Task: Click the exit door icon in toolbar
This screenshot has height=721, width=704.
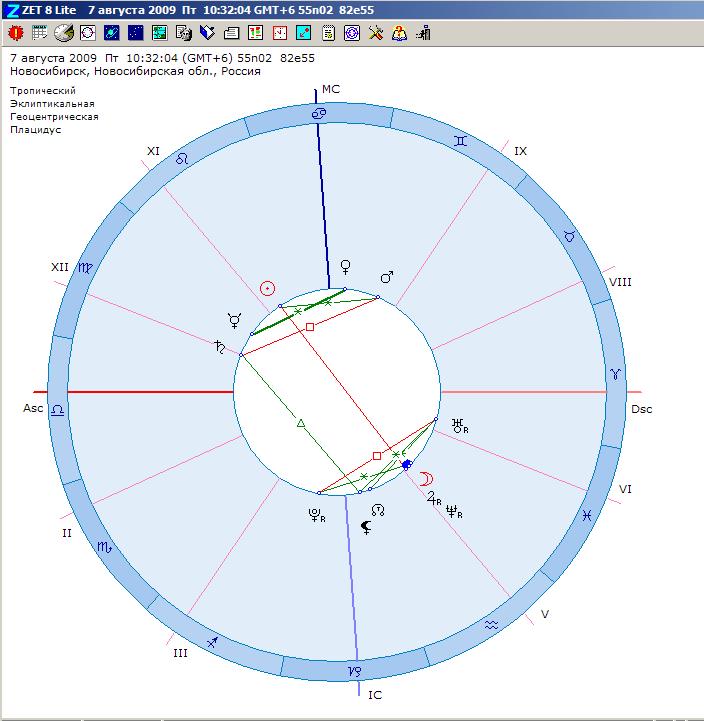Action: tap(424, 33)
